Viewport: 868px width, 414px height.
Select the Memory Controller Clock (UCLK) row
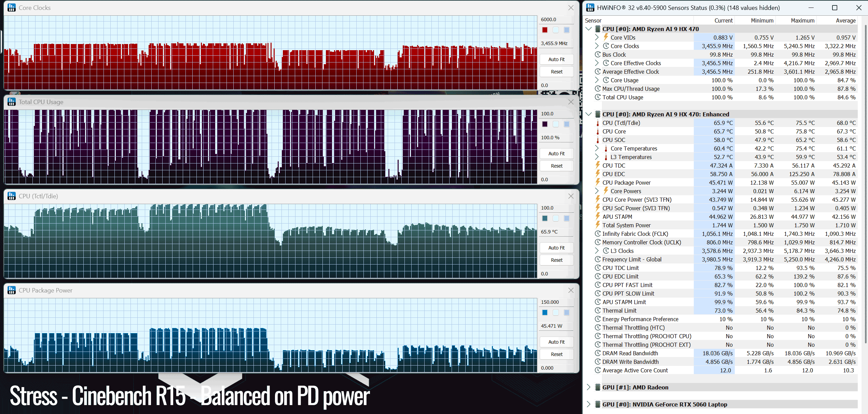(721, 242)
